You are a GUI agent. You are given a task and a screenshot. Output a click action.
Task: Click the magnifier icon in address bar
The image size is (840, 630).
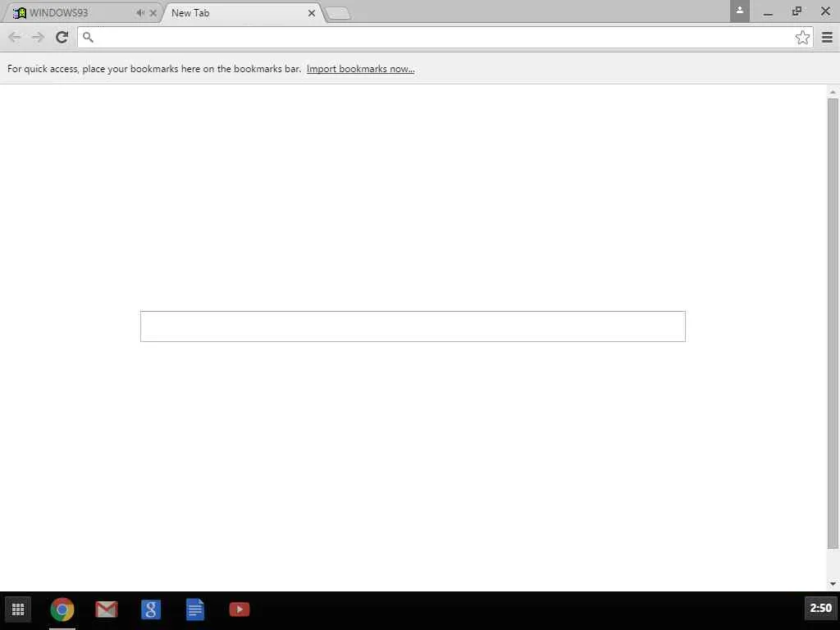(x=88, y=37)
